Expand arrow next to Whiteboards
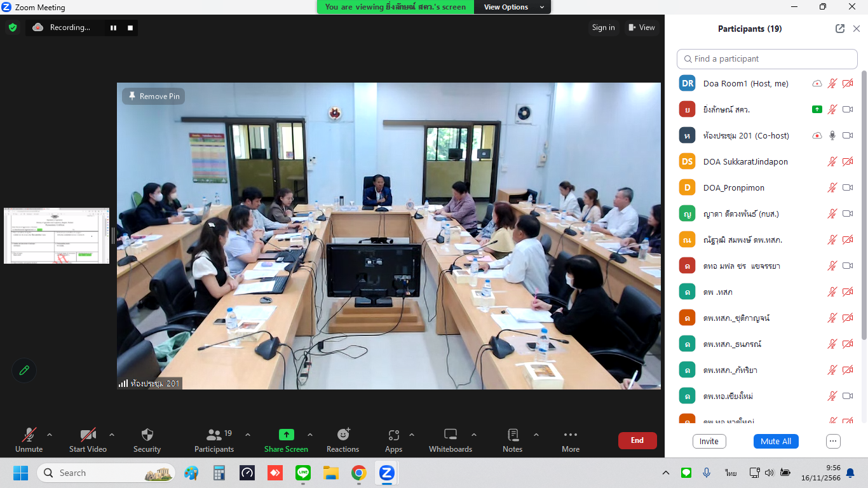Viewport: 868px width, 488px height. [474, 435]
